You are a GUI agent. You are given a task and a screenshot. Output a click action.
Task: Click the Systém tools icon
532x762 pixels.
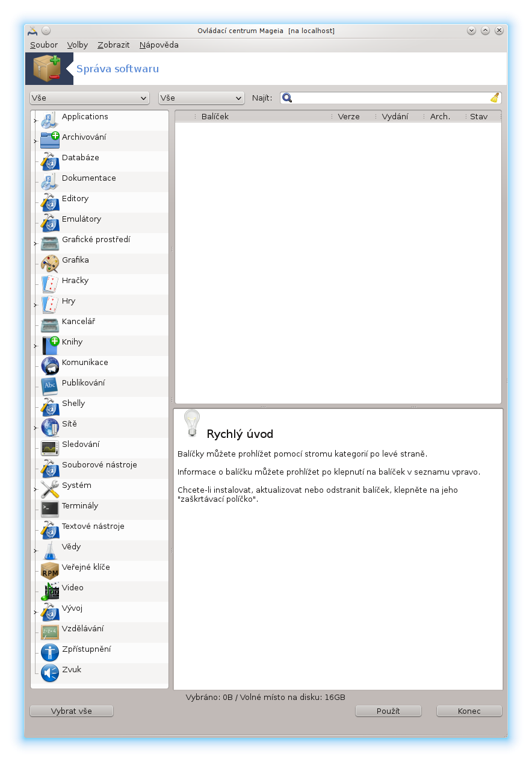point(50,489)
